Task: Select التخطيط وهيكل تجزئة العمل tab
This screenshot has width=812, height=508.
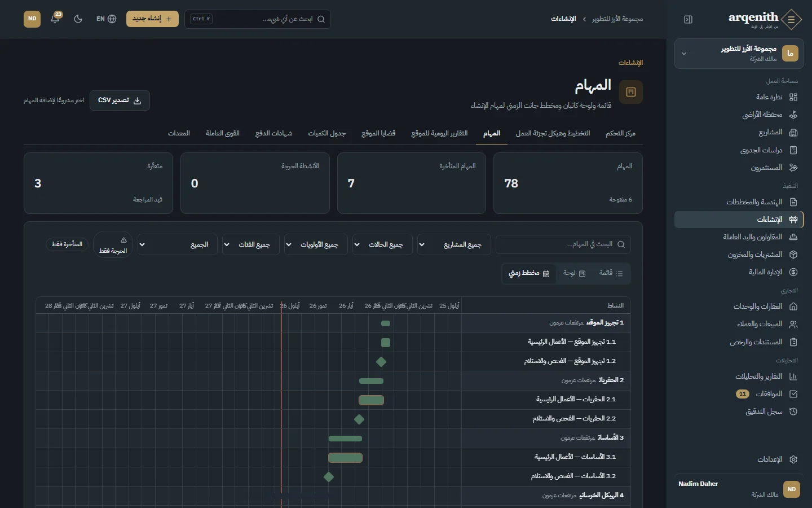Action: click(553, 133)
